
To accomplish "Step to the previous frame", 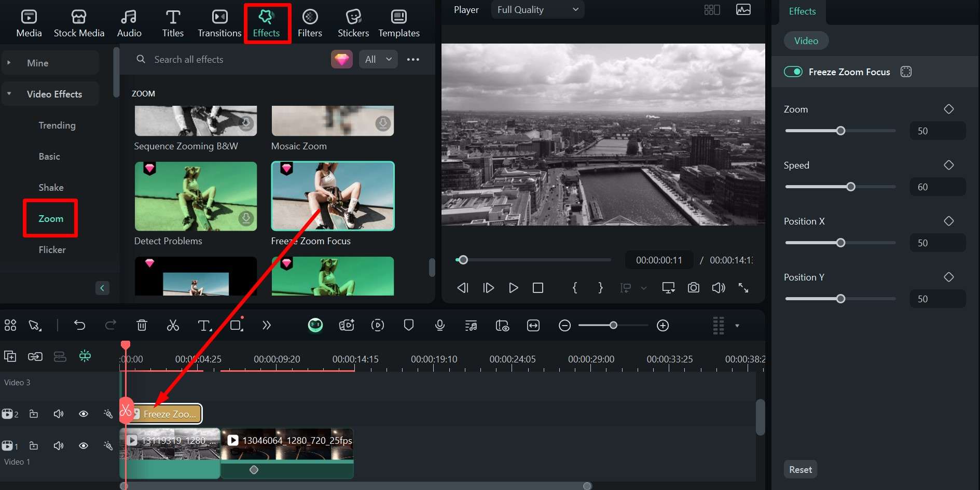I will pyautogui.click(x=463, y=288).
